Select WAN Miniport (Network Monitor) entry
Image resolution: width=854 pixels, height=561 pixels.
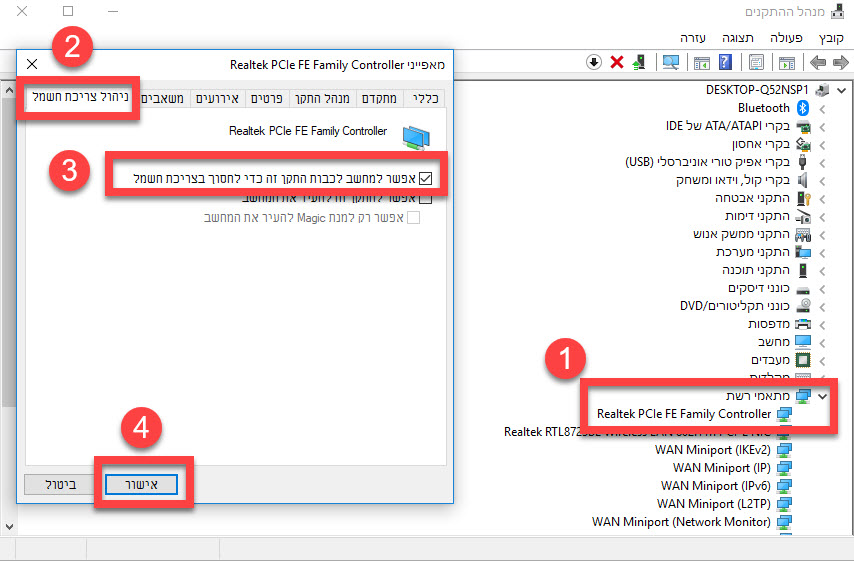[681, 522]
